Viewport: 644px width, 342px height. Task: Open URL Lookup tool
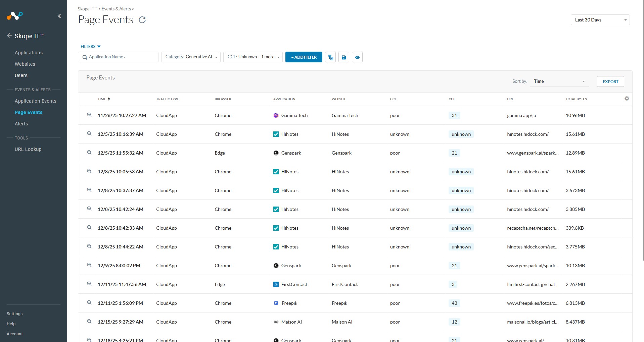point(28,149)
